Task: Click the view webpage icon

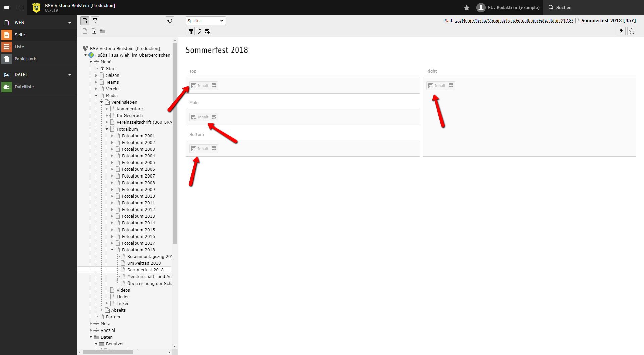Action: [190, 31]
